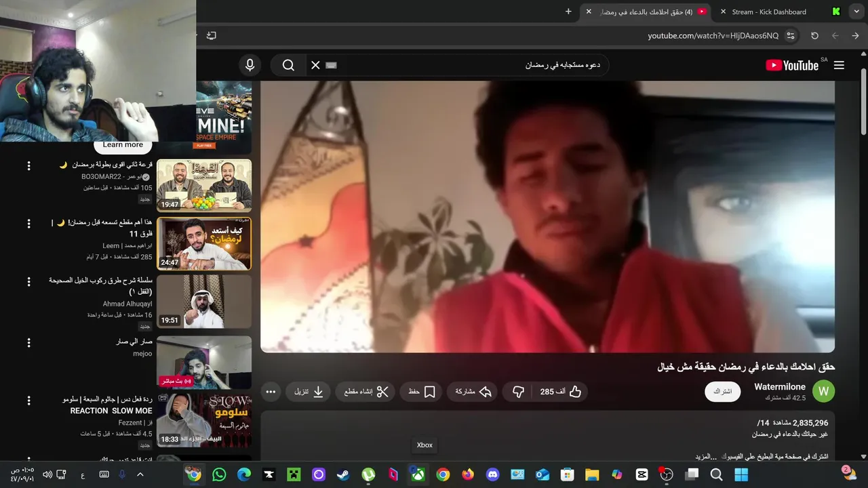Open the Ahmad Alhuqayl channel name
This screenshot has height=488, width=868.
click(127, 304)
